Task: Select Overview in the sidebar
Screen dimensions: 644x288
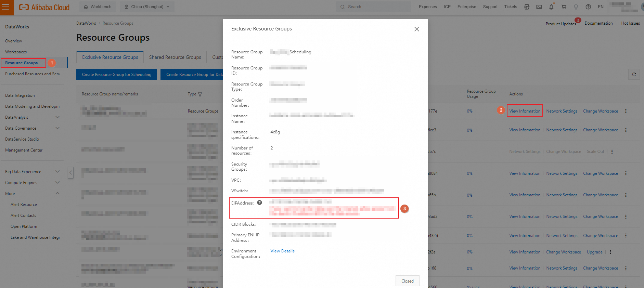Action: click(14, 41)
